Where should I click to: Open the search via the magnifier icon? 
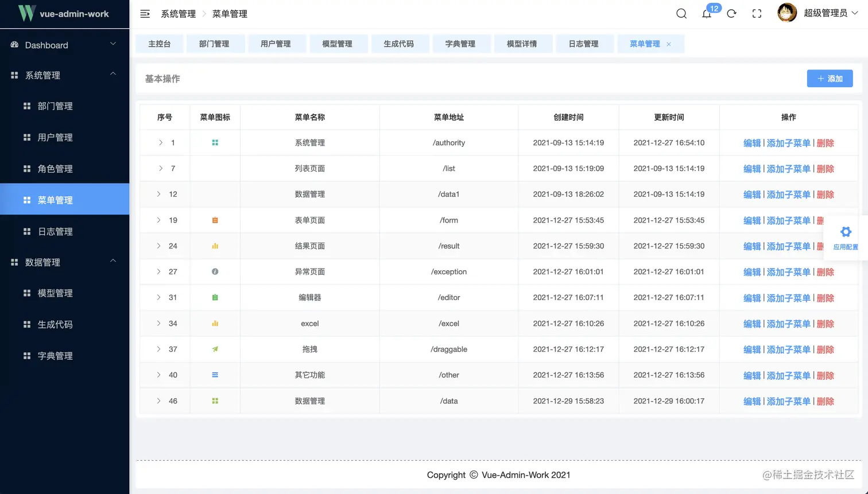pos(681,13)
